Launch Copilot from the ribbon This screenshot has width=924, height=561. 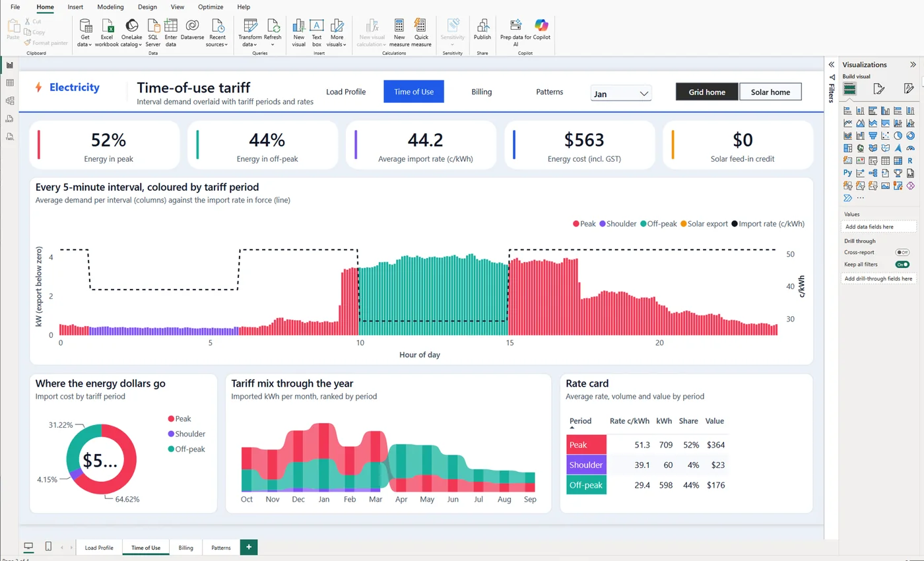click(542, 30)
